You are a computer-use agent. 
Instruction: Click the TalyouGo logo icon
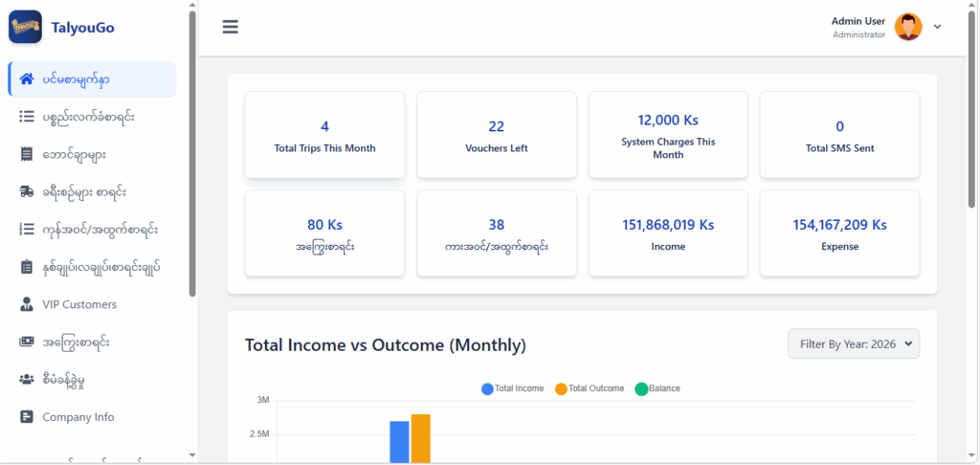pos(25,27)
